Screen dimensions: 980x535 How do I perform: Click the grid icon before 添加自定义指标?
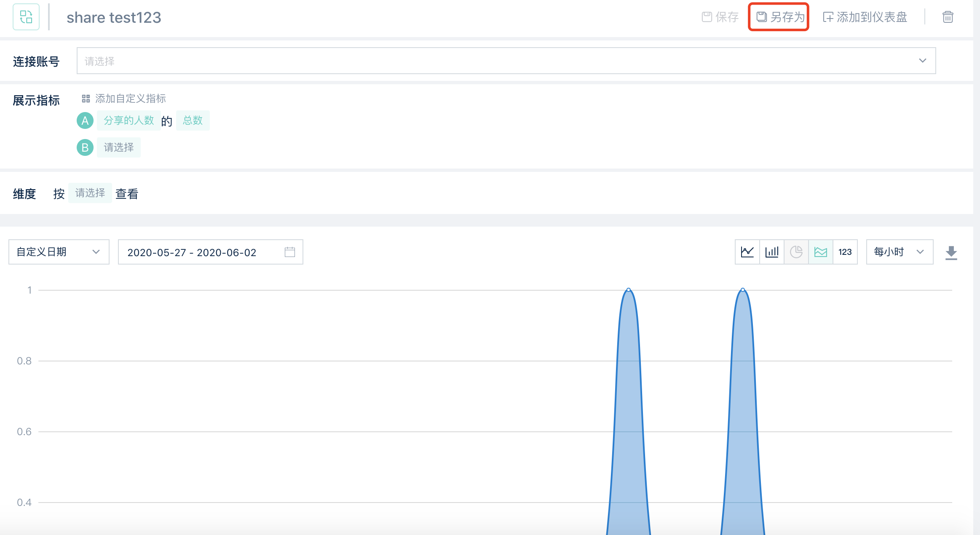86,99
